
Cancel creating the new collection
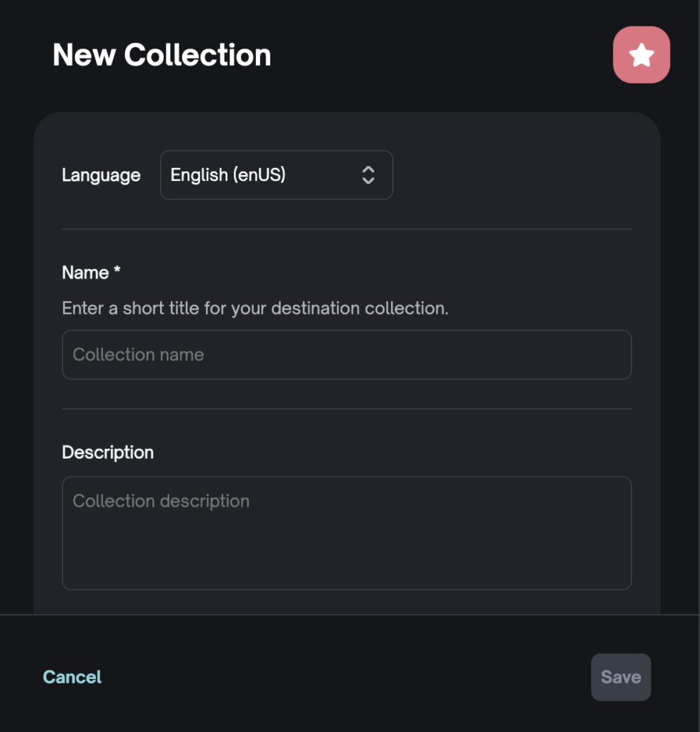tap(72, 677)
